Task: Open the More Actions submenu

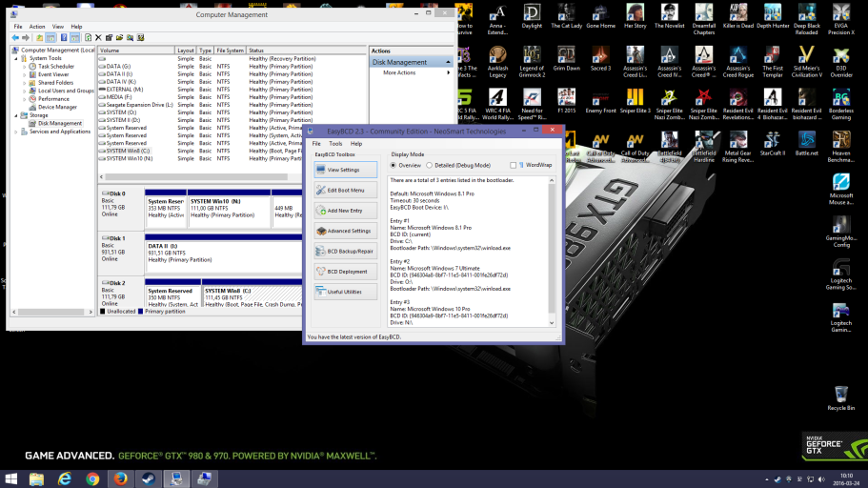Action: (411, 72)
